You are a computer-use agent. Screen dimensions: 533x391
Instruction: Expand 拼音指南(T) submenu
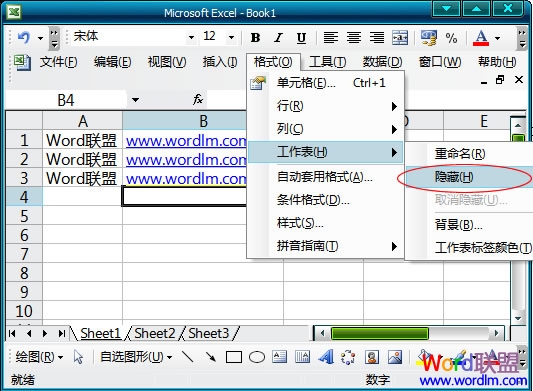(326, 246)
